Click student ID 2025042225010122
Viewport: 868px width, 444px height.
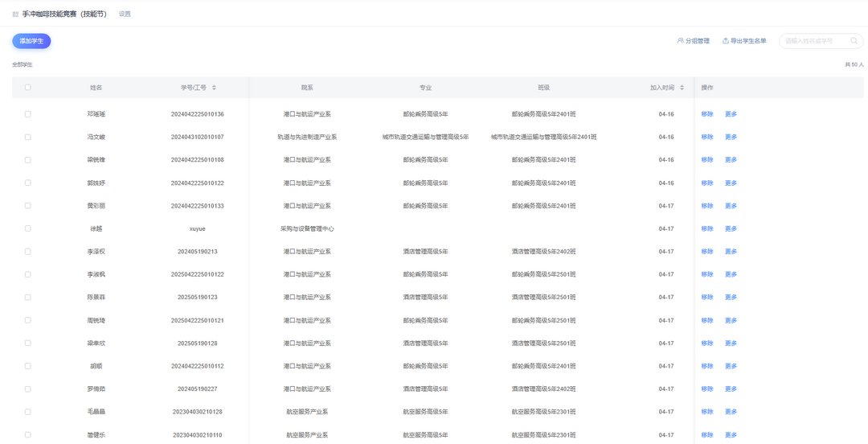(198, 274)
